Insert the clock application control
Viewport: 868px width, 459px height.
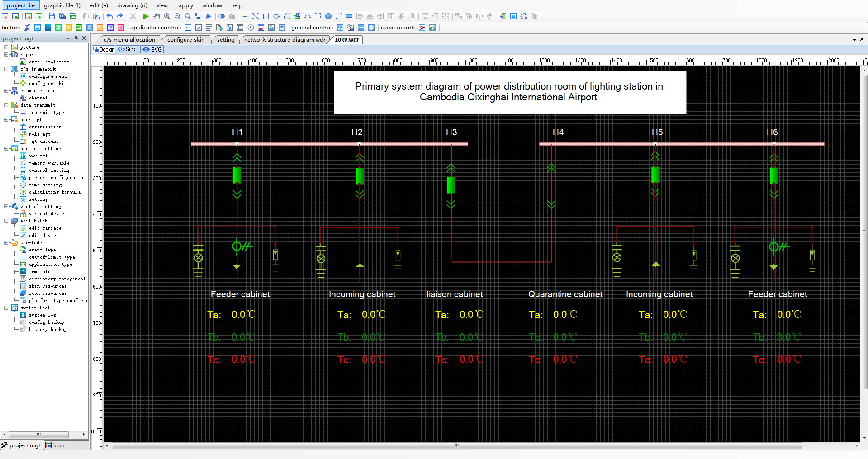[x=251, y=28]
